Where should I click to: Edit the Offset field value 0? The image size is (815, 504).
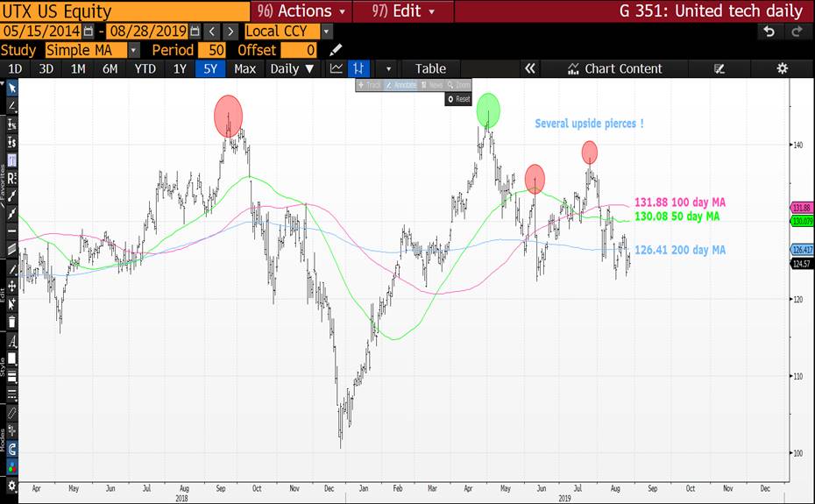(x=299, y=50)
